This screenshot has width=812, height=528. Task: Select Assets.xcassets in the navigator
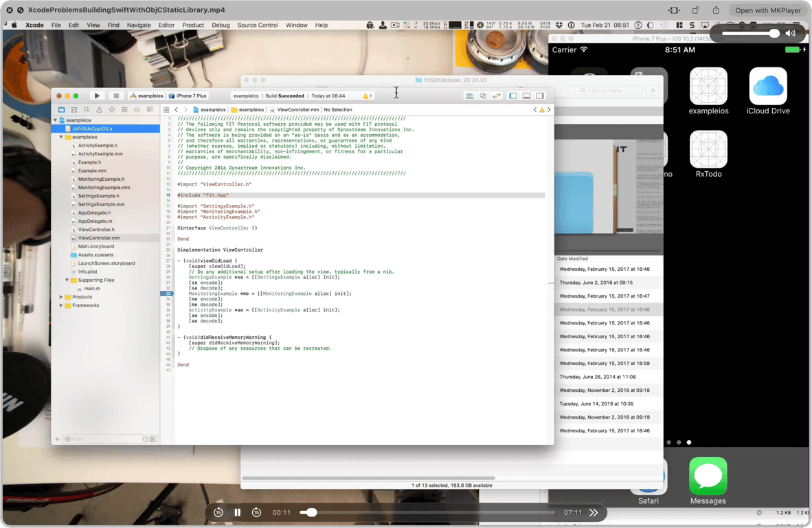click(x=95, y=255)
